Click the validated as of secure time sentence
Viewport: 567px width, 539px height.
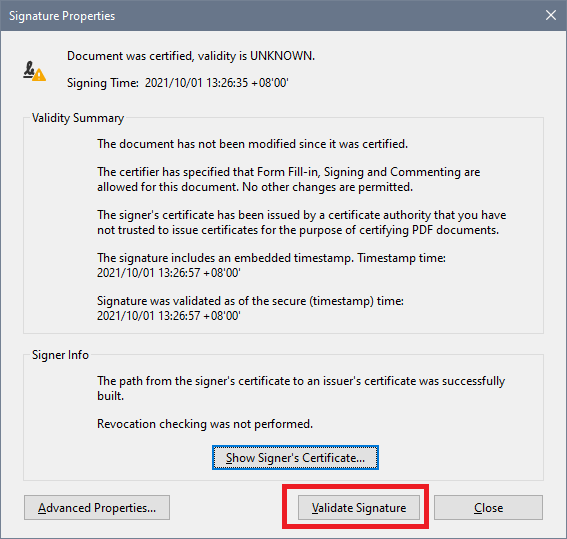[250, 308]
